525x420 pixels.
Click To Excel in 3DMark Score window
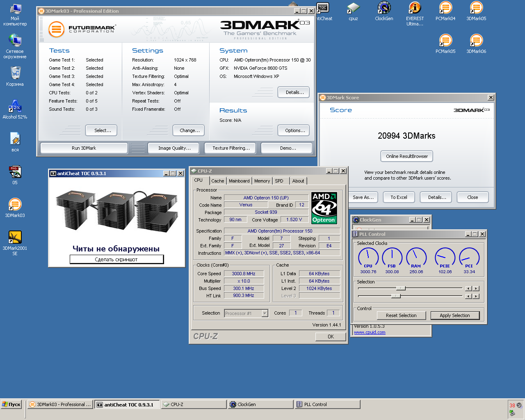399,197
